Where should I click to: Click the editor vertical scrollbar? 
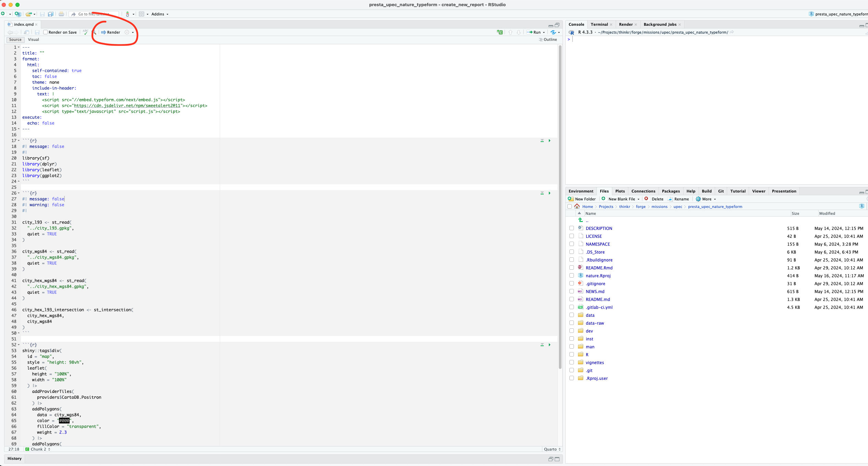[x=560, y=207]
